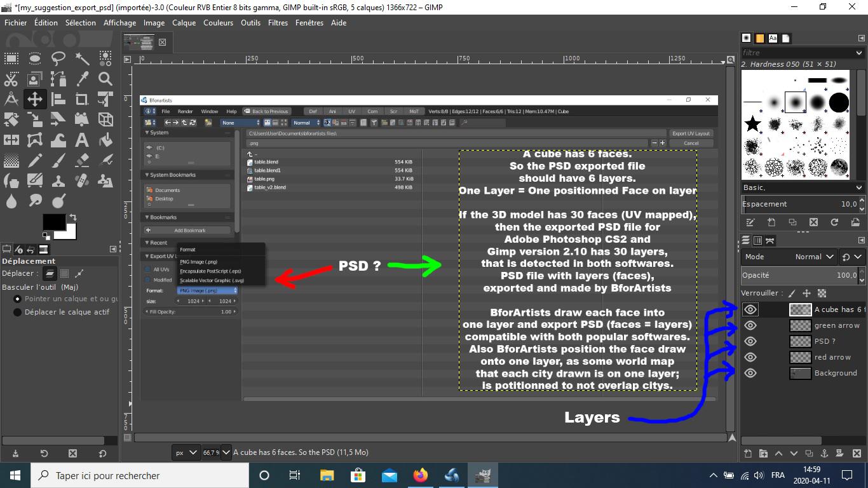Open the layer Mode dropdown

coord(789,257)
